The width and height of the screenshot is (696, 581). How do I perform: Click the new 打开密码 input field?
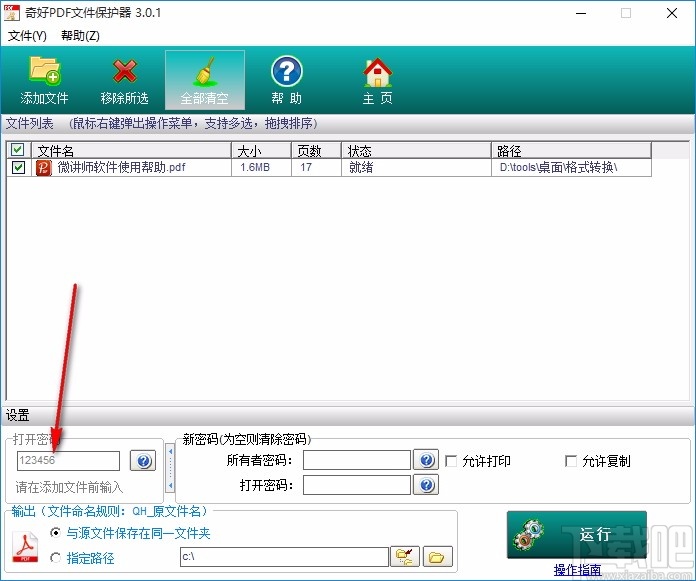click(356, 485)
